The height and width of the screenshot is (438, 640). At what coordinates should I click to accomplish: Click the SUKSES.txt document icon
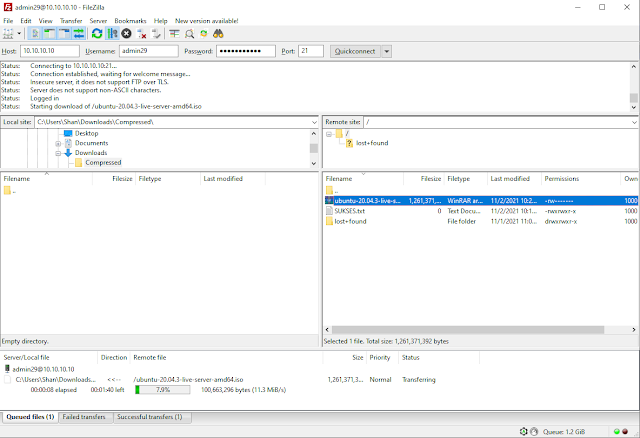[x=329, y=211]
